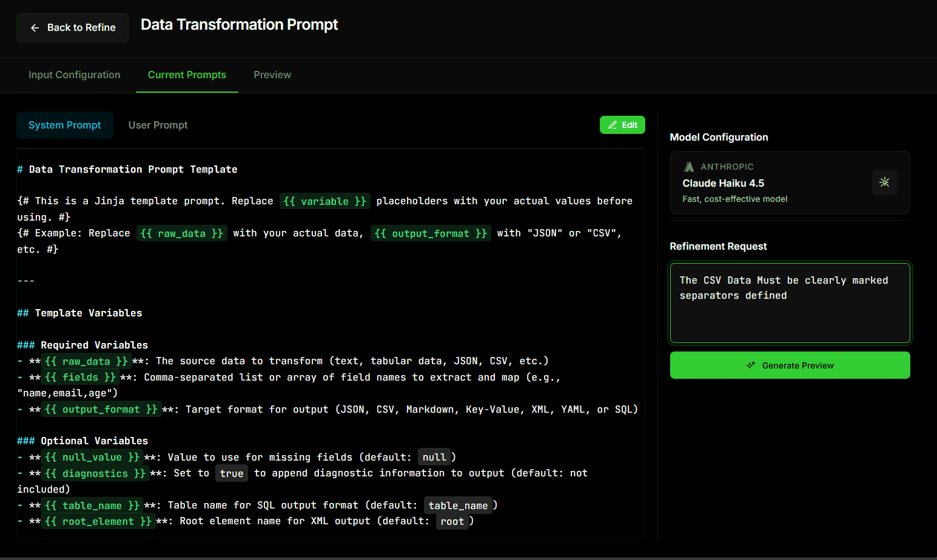Click the pencil icon in Edit button

(613, 125)
